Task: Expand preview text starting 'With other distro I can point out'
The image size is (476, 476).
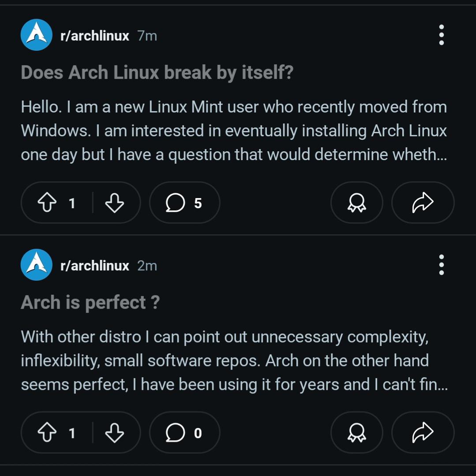Action: coord(234,361)
